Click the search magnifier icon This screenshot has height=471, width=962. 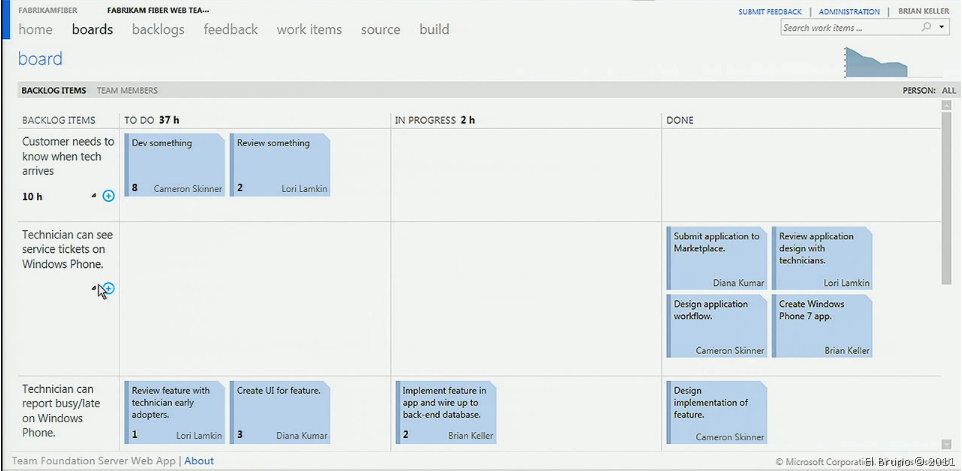(926, 28)
